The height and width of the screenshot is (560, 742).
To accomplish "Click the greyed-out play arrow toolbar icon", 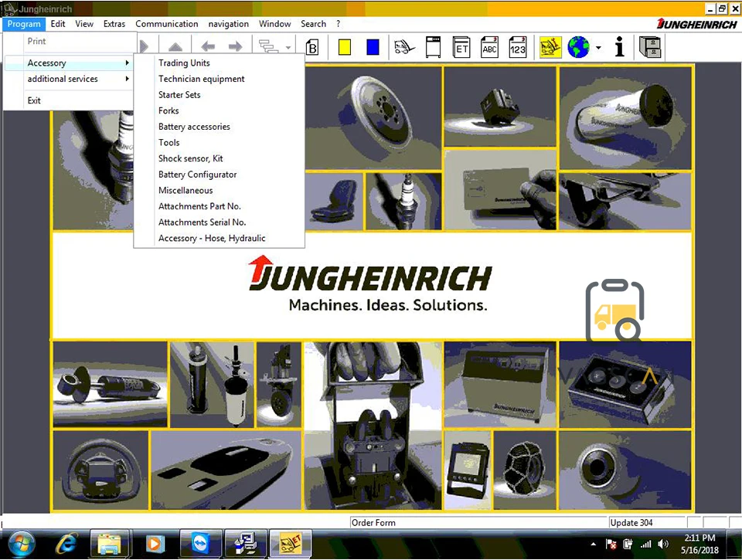I will point(145,46).
